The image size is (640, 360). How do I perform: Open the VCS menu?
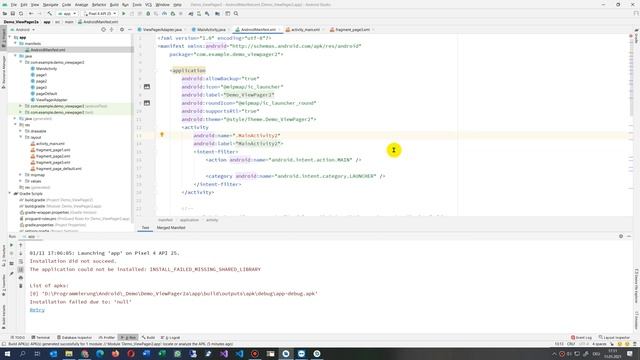click(148, 4)
